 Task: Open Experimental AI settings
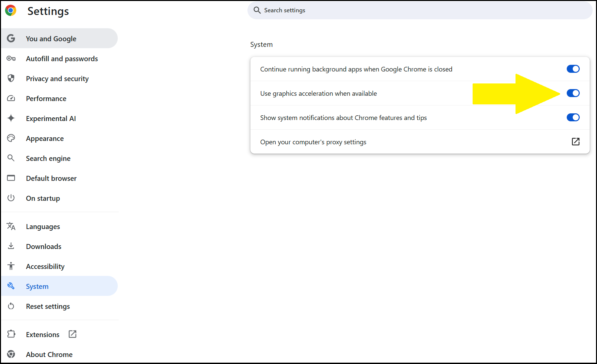60,118
